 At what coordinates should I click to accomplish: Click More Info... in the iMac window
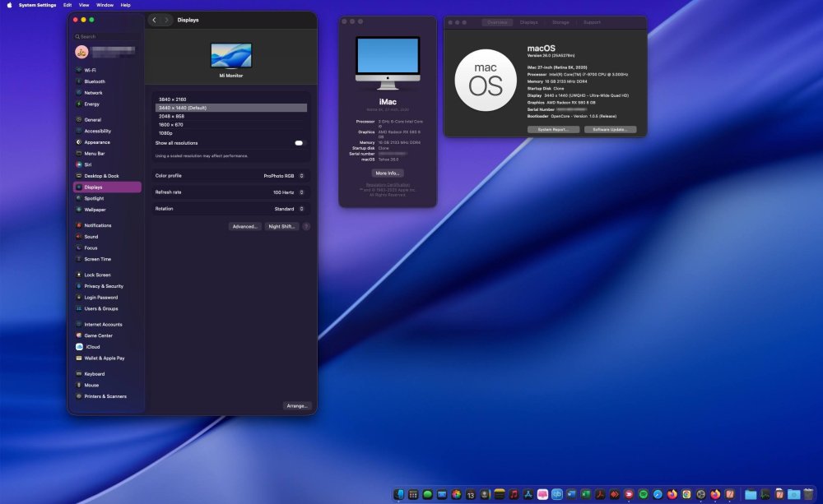coord(388,173)
